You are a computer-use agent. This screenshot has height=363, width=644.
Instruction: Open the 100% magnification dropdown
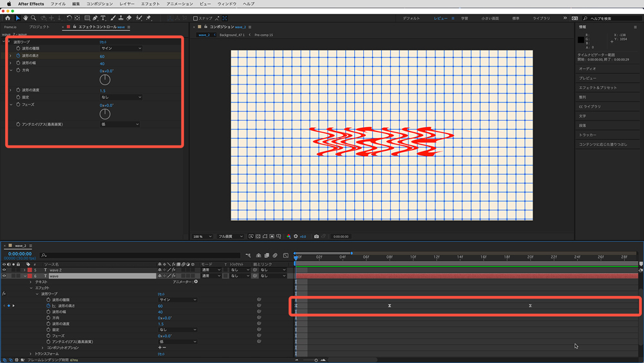coord(201,237)
